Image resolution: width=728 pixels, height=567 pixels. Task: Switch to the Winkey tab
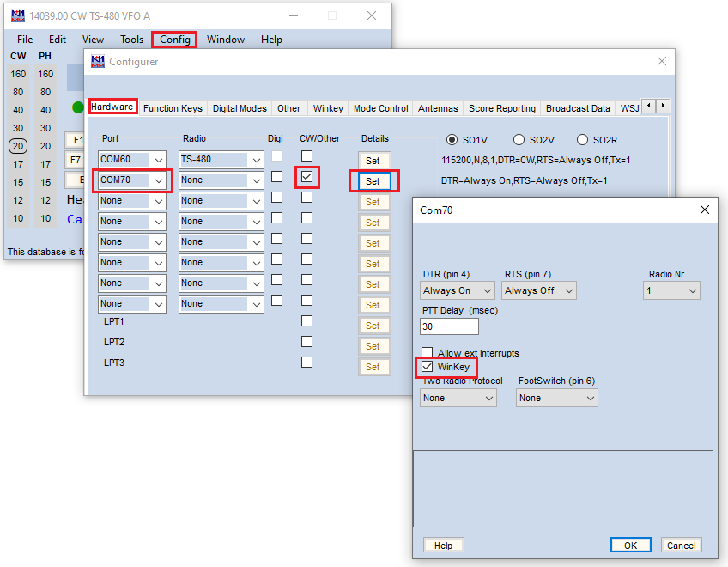coord(328,108)
